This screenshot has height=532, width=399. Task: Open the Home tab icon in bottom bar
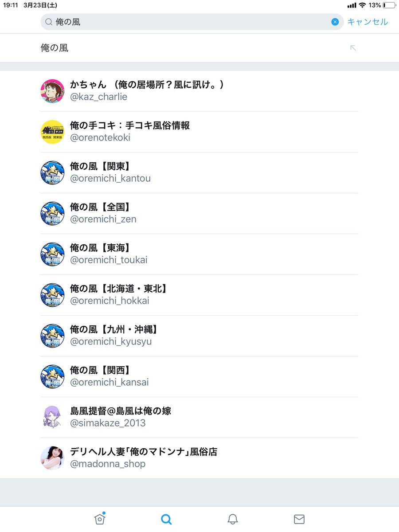coord(100,519)
